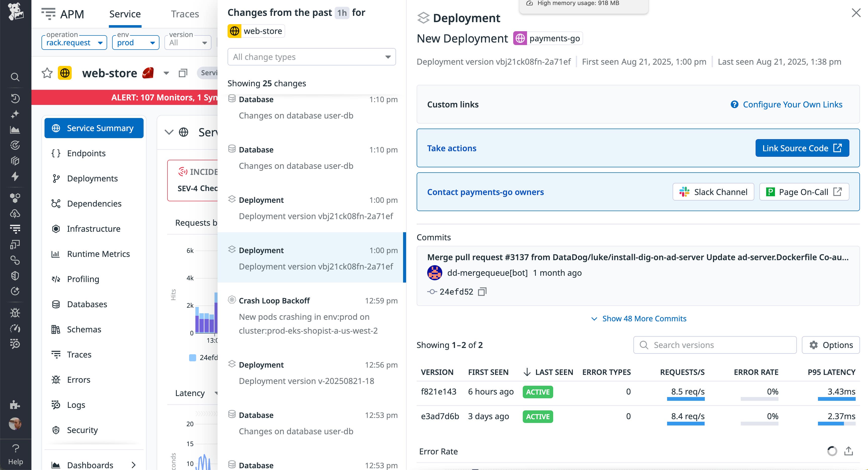Switch to the Traces tab
This screenshot has height=470, width=868.
(185, 14)
